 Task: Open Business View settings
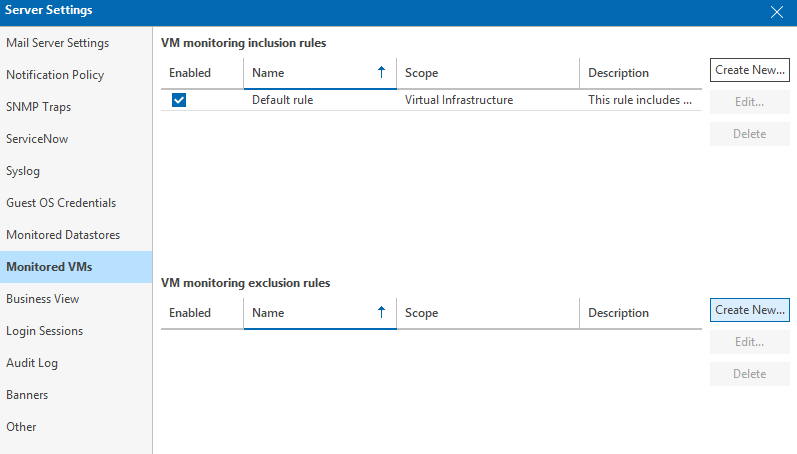click(76, 299)
